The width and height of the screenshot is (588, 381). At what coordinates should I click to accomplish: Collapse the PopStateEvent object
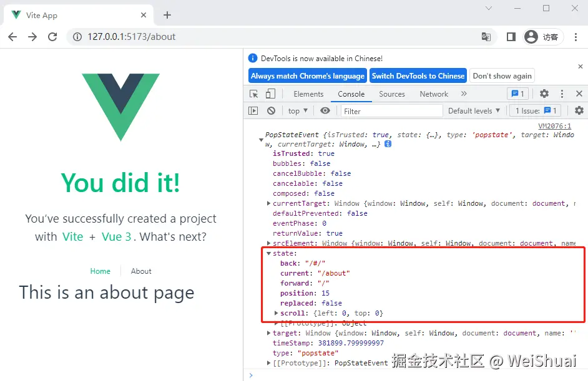click(x=261, y=140)
